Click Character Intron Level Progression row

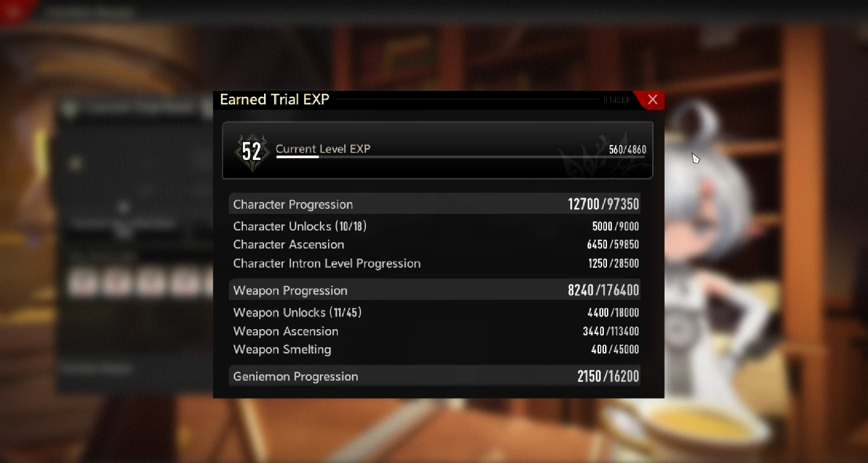click(x=435, y=263)
